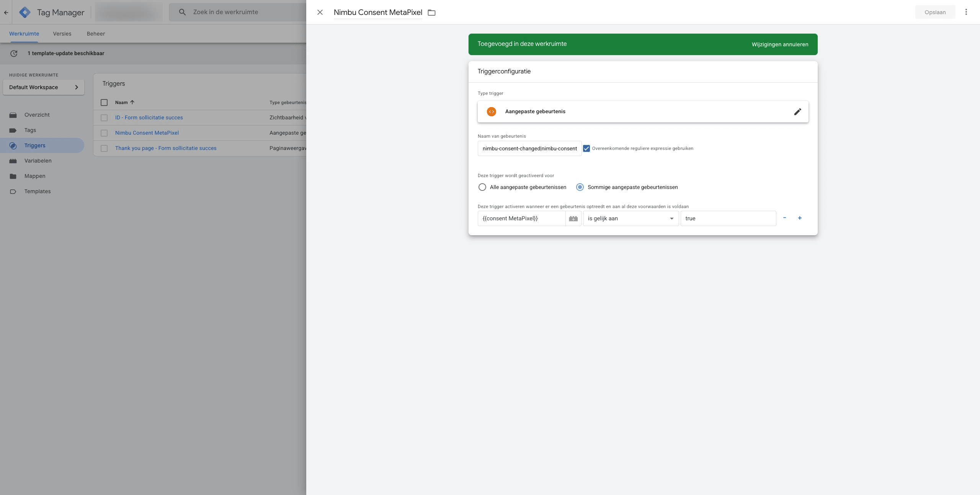
Task: Switch to the Versies tab
Action: click(62, 34)
